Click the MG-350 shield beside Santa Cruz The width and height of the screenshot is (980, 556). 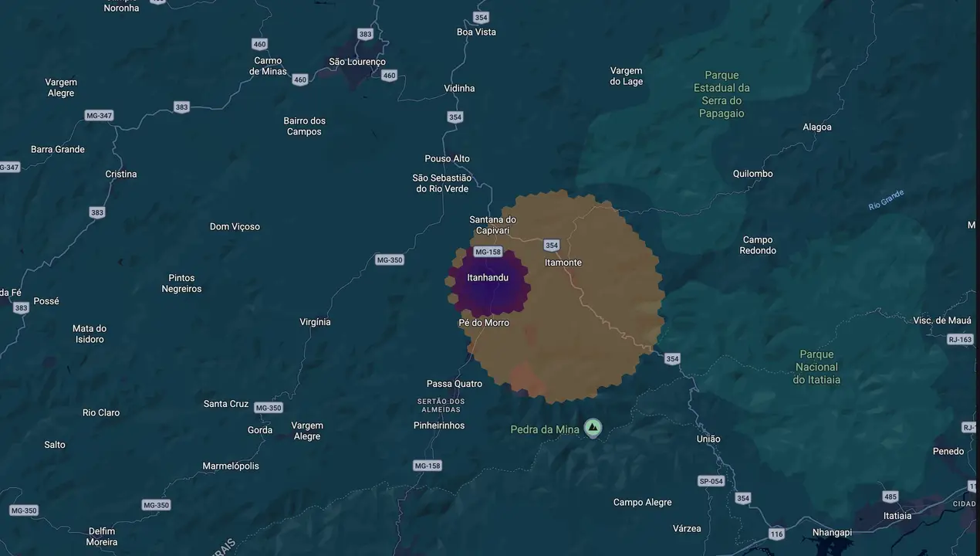click(268, 408)
